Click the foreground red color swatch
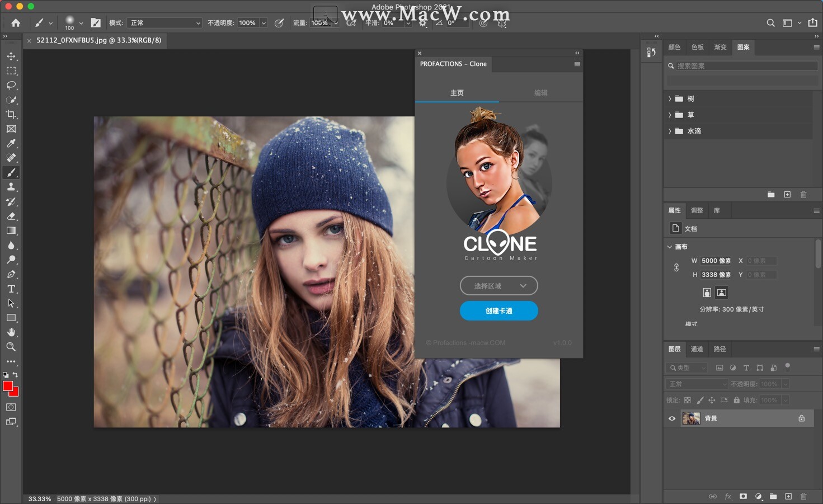 coord(8,386)
